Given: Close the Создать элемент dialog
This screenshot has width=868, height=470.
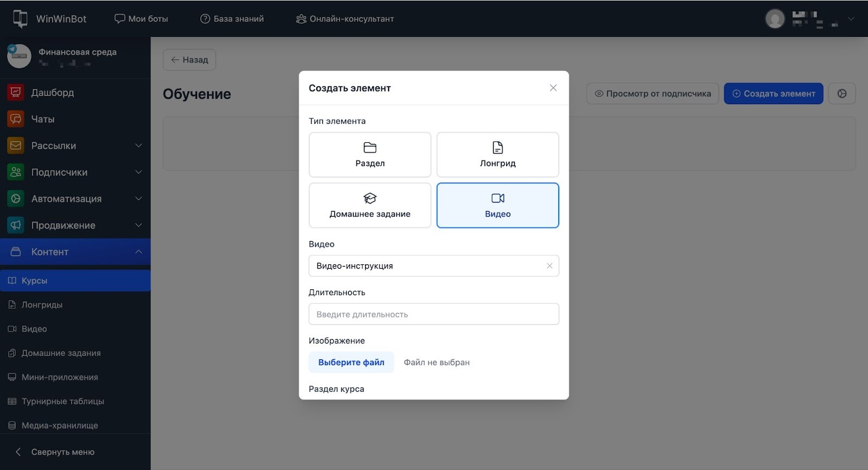Looking at the screenshot, I should coord(553,88).
